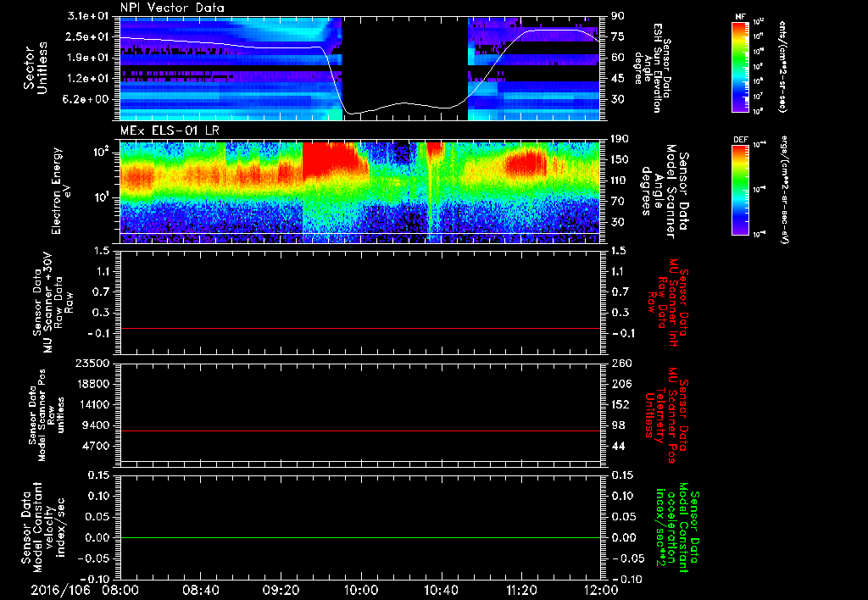Click the "cnts/(cm**2-sr-sec)" units label
Image resolution: width=868 pixels, height=600 pixels.
(782, 66)
